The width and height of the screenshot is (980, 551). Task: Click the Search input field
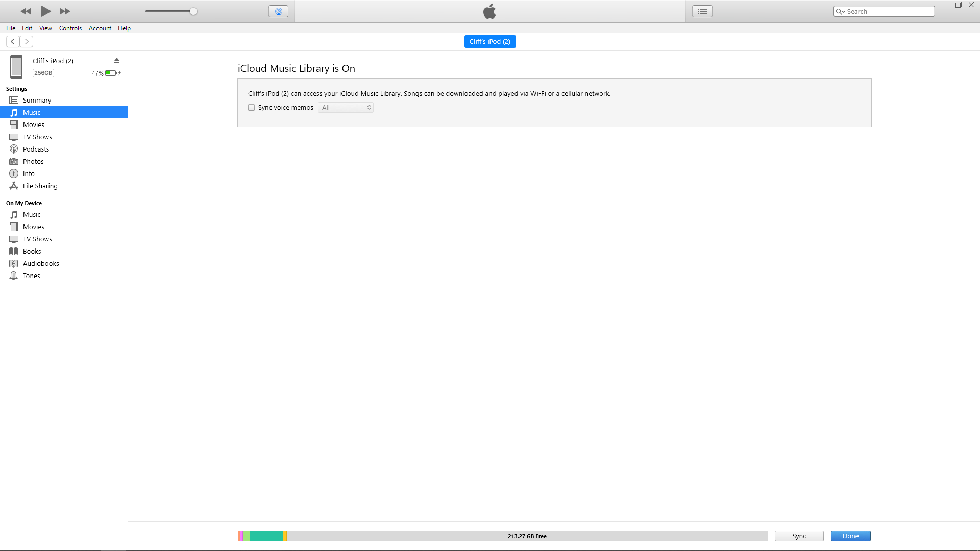[x=888, y=11]
